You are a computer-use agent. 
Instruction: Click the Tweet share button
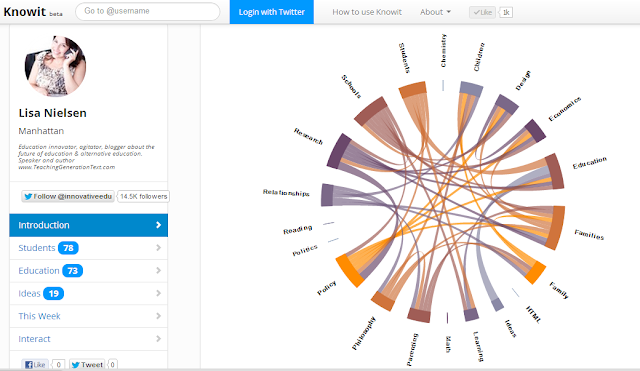(87, 364)
